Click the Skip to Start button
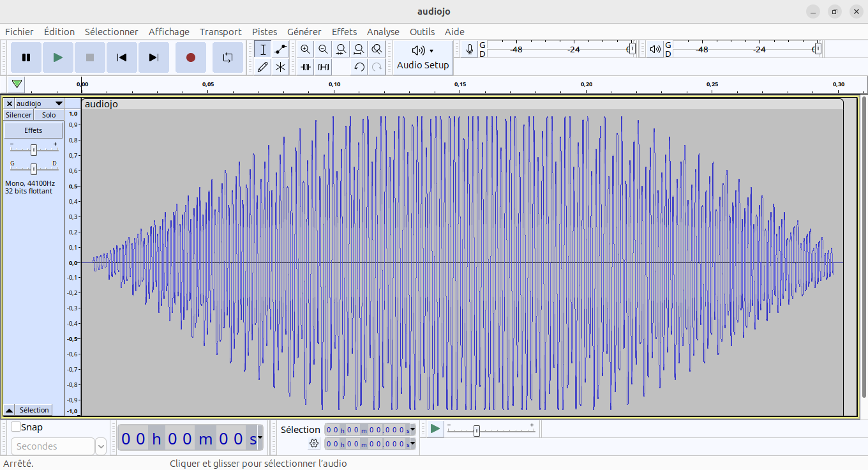 [122, 57]
